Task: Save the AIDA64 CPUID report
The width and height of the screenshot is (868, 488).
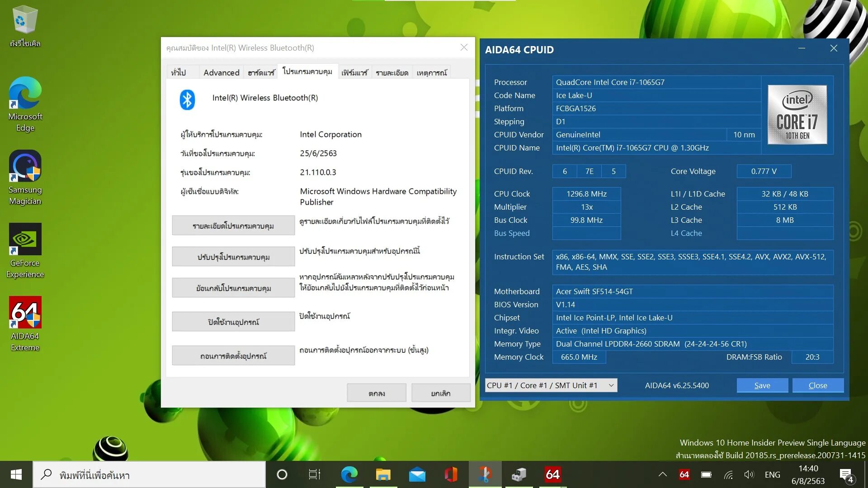Action: (762, 385)
